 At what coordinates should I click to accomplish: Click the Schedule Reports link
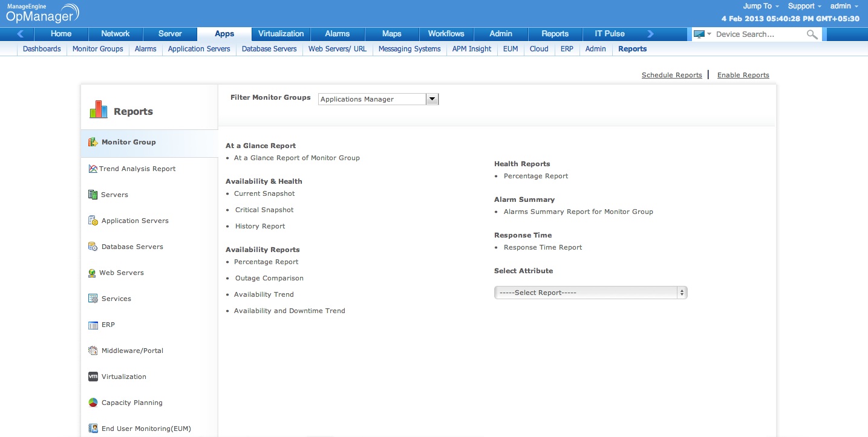(671, 75)
